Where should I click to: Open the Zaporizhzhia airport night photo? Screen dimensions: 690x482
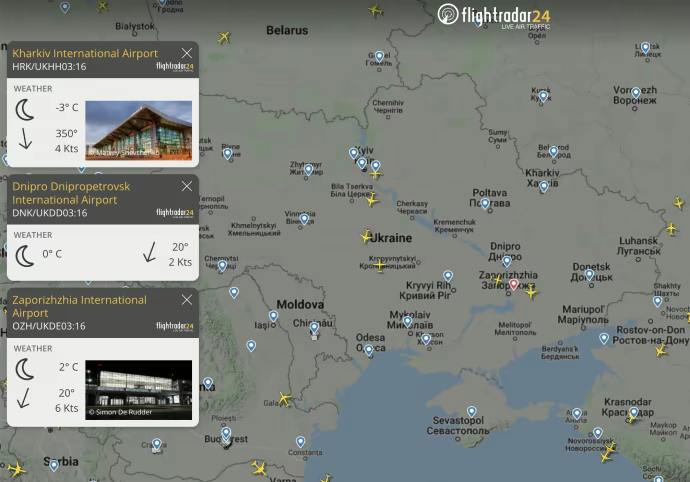tap(138, 389)
